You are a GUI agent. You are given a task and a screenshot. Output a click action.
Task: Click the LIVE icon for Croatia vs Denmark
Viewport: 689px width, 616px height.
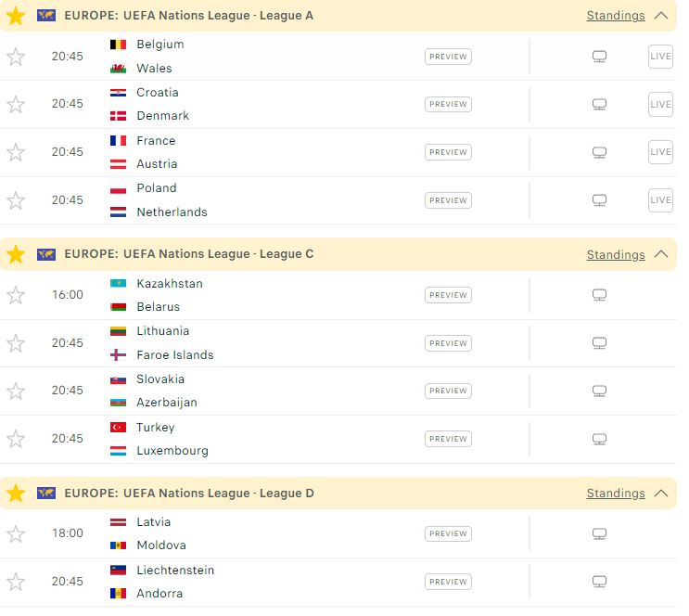(660, 104)
